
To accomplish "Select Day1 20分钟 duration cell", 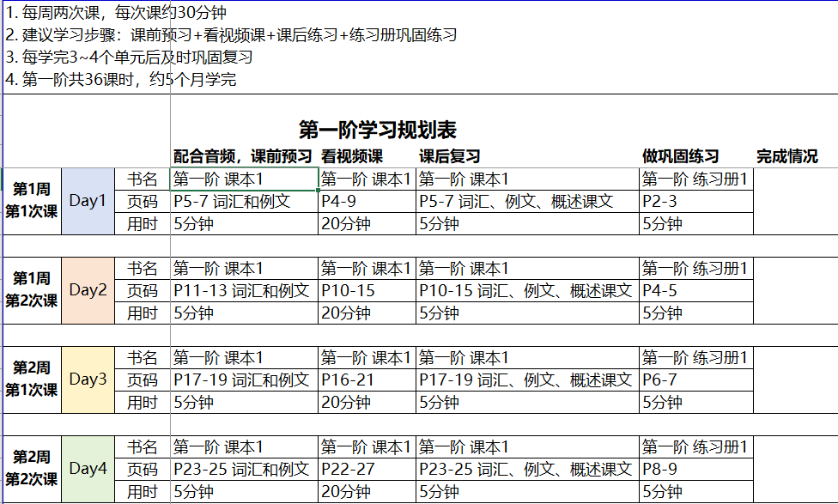I will tap(367, 224).
